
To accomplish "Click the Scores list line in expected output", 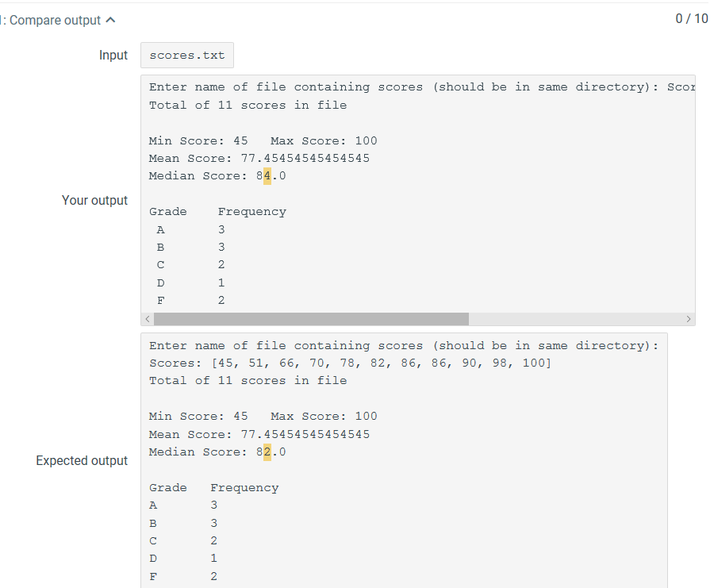I will [x=350, y=363].
